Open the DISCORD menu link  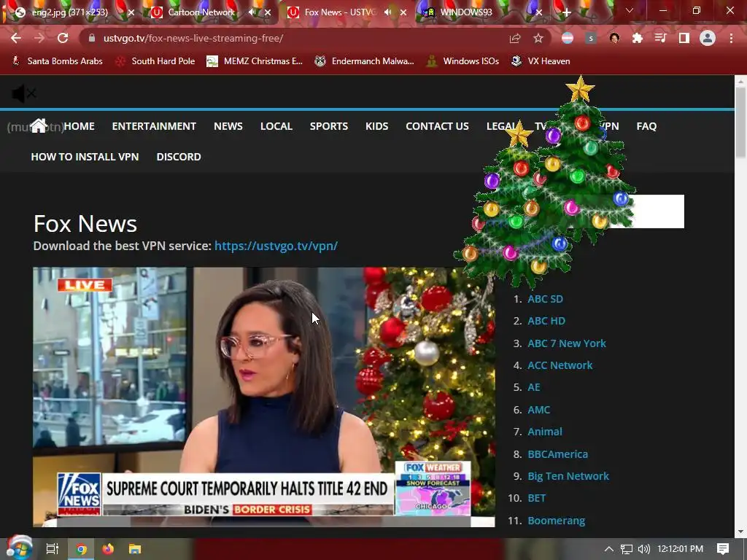coord(179,157)
